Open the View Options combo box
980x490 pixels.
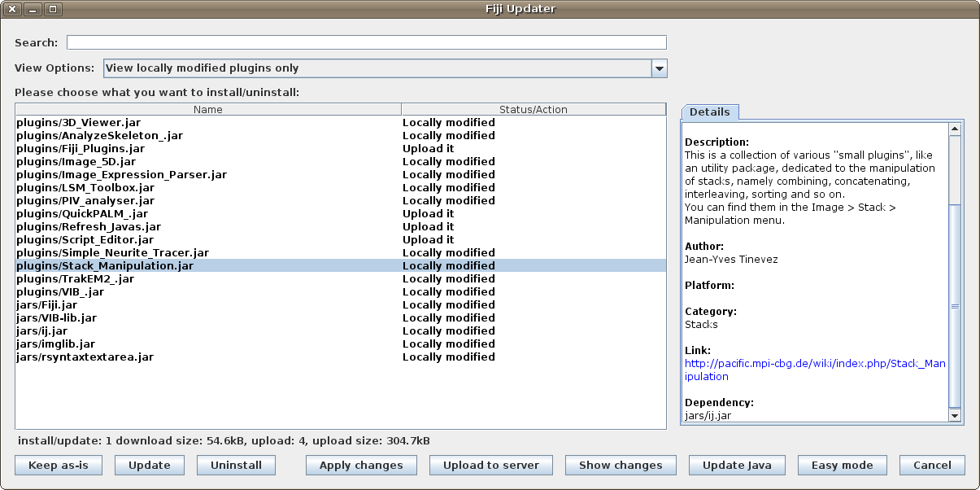385,68
